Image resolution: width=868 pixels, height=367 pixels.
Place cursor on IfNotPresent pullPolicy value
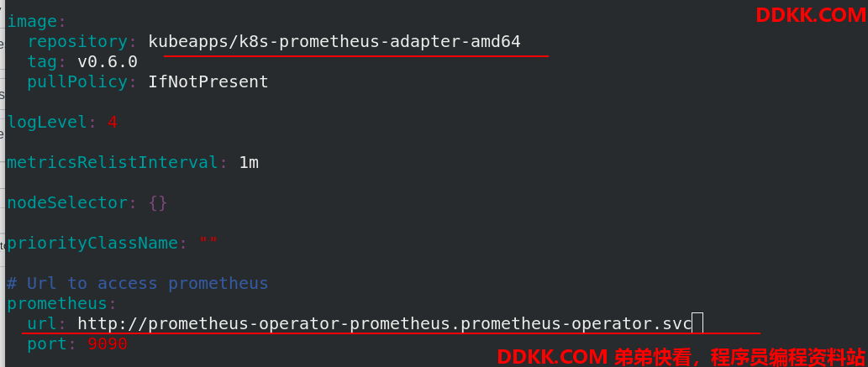point(208,82)
